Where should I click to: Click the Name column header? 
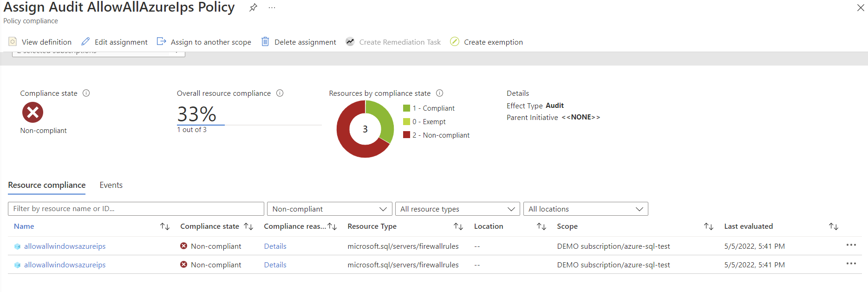[24, 226]
